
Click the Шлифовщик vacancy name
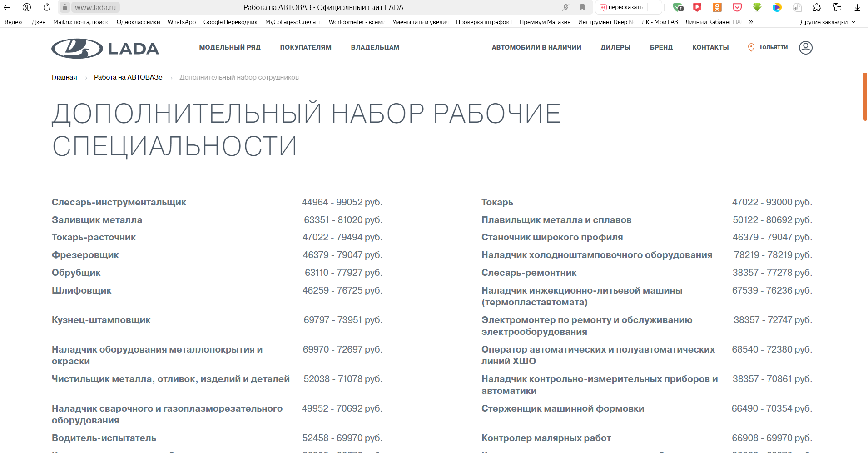coord(81,290)
